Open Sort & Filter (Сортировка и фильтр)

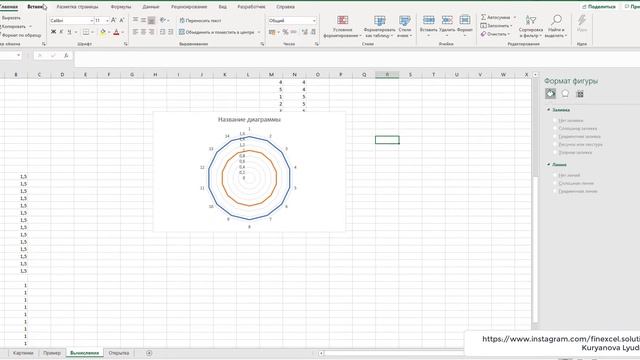click(531, 27)
